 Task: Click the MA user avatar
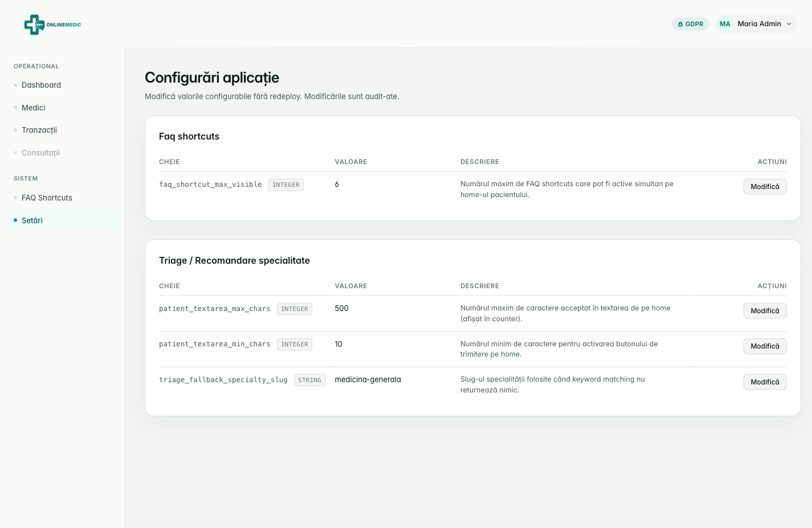coord(725,24)
